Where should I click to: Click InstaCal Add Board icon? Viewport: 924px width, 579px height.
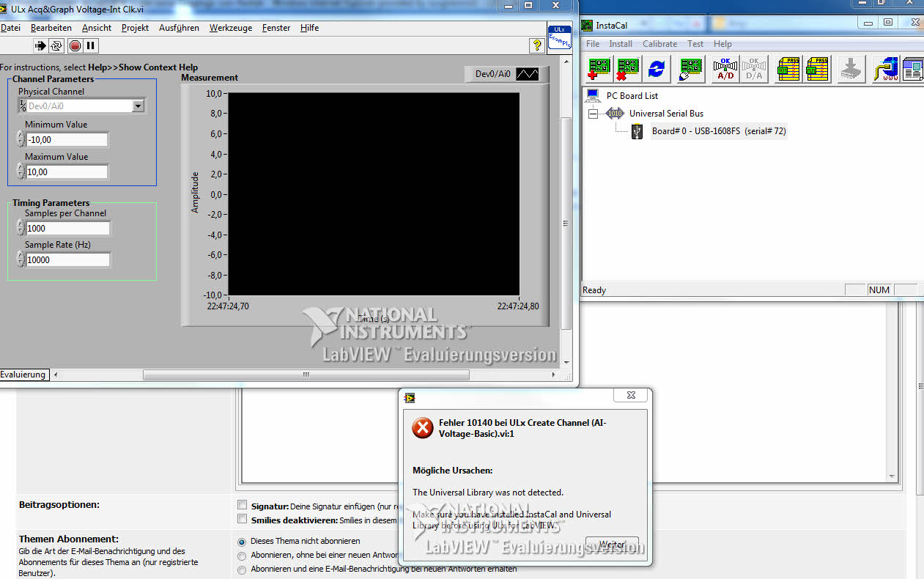(x=599, y=69)
